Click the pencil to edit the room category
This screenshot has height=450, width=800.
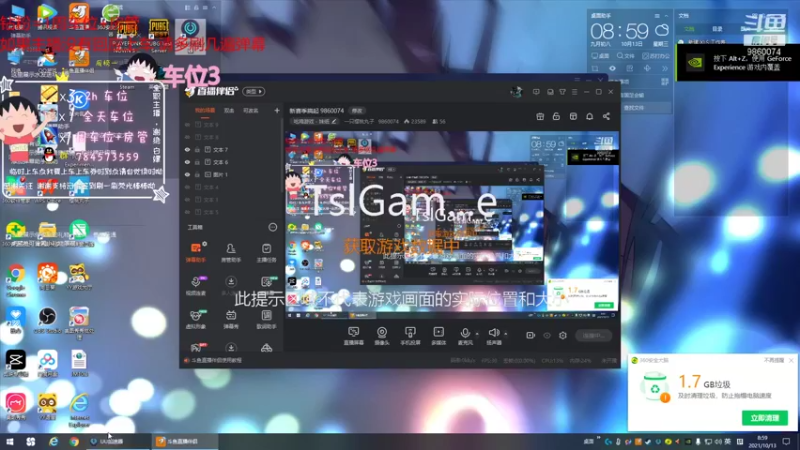334,121
